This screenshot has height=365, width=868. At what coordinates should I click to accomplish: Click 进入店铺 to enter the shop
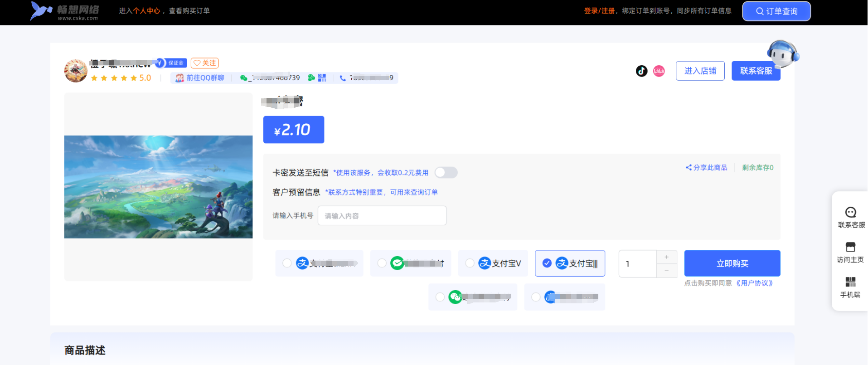pos(700,71)
